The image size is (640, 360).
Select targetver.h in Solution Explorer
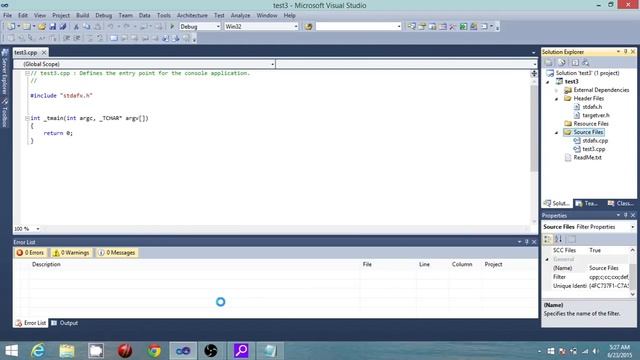tap(596, 116)
